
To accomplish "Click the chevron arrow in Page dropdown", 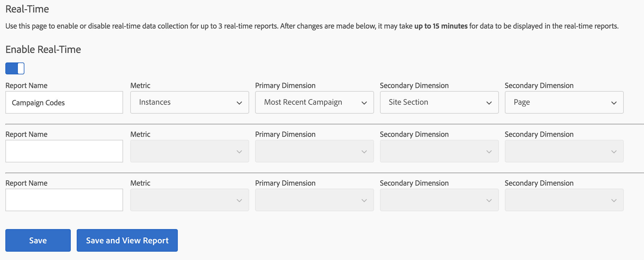I will (614, 103).
